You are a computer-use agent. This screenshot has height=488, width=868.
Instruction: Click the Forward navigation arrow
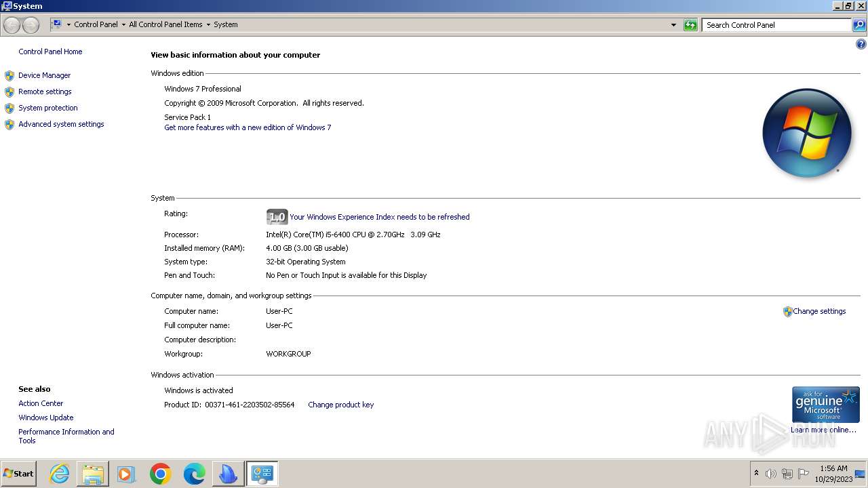[x=31, y=25]
